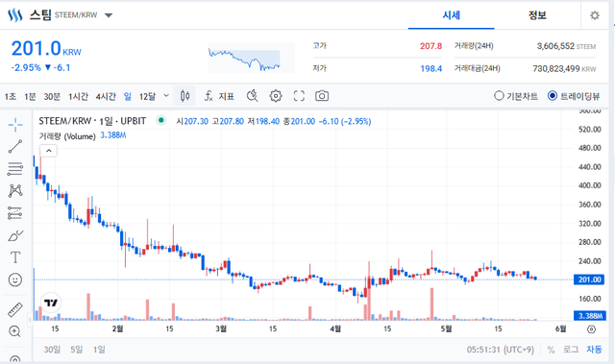The image size is (615, 364).
Task: Select the 일 daily interval
Action: (x=128, y=96)
